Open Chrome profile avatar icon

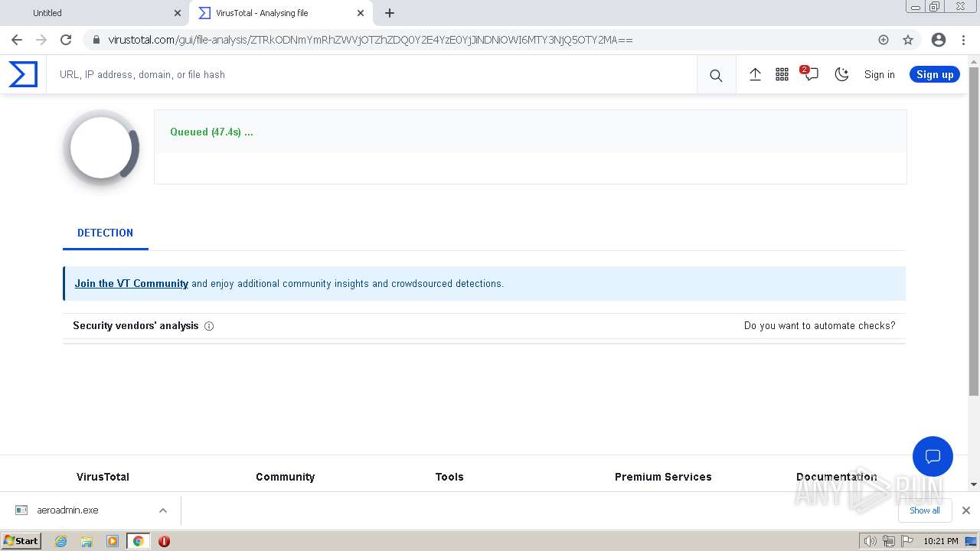[x=939, y=40]
